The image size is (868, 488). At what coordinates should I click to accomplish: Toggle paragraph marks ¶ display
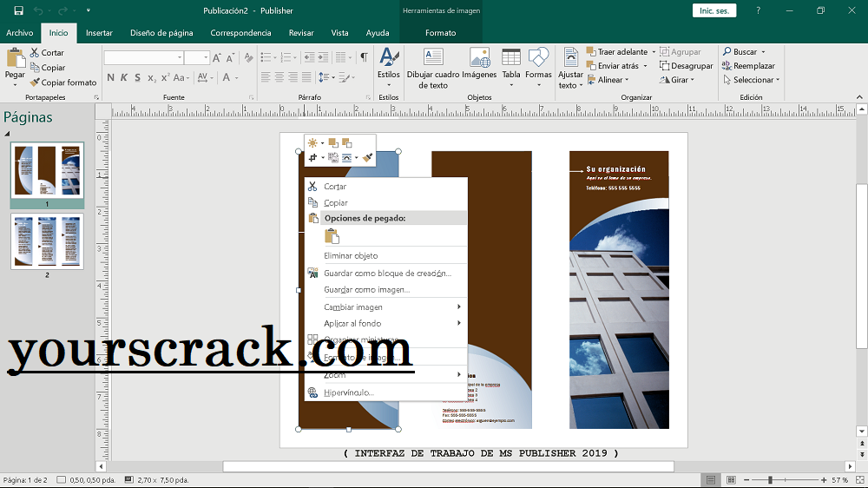pos(364,57)
